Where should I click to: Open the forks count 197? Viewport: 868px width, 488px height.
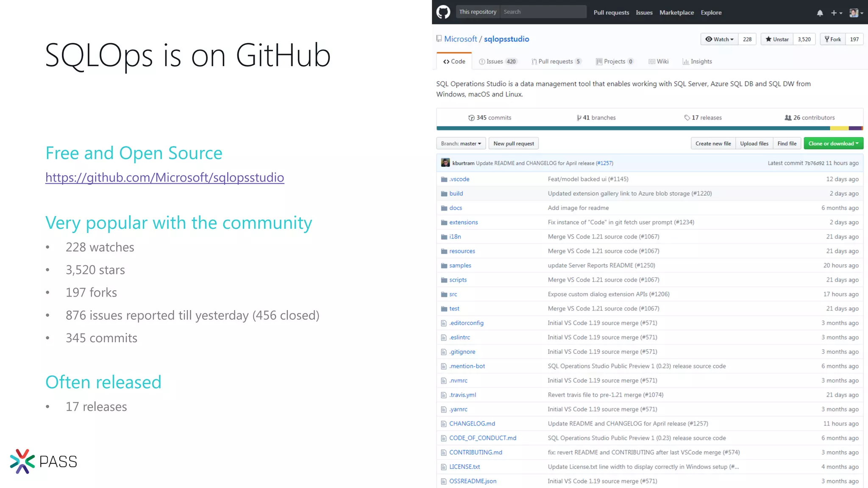click(x=854, y=39)
